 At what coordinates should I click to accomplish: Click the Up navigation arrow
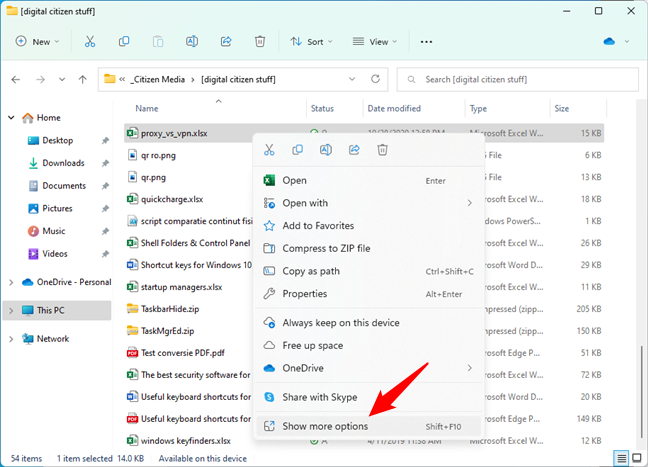pos(82,79)
